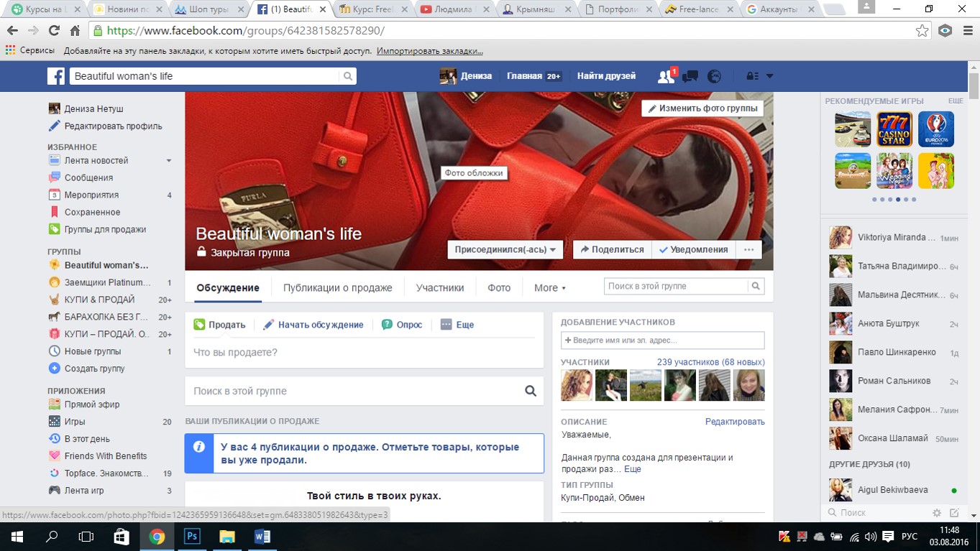The height and width of the screenshot is (551, 980).
Task: Open the friend requests icon
Action: (667, 76)
